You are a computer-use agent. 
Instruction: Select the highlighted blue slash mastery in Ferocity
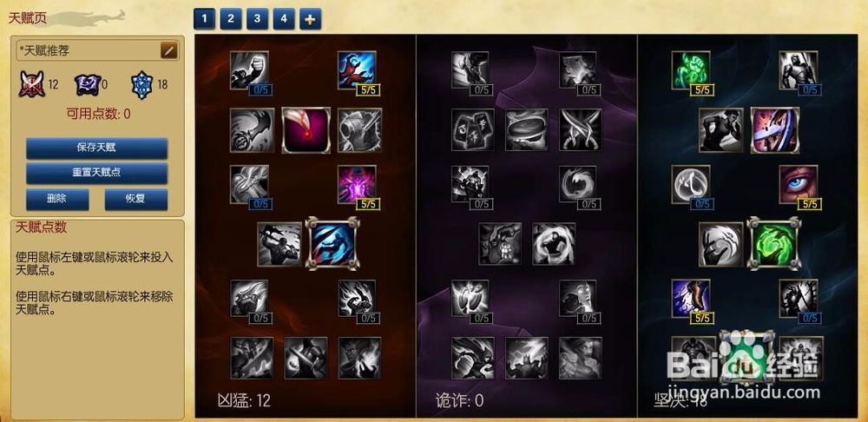tap(332, 243)
